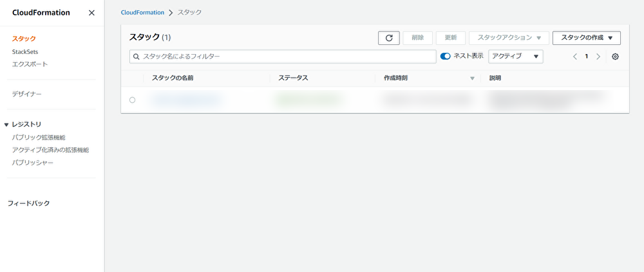644x272 pixels.
Task: Click the スタック breadcrumb item
Action: (x=189, y=13)
